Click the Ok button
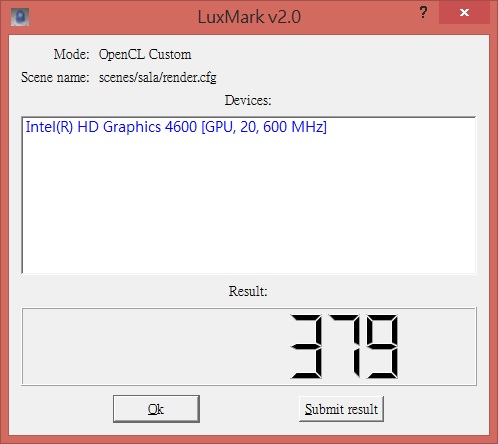498x444 pixels. click(x=156, y=409)
